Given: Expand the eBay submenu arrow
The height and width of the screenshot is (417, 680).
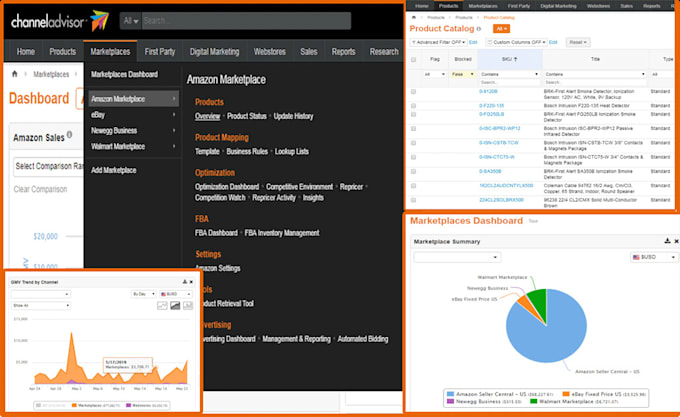Looking at the screenshot, I should click(x=174, y=115).
